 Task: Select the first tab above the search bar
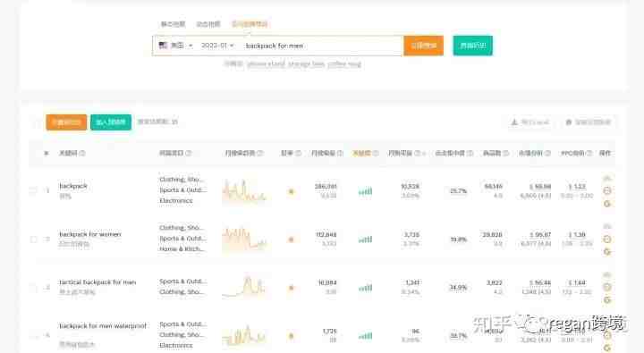pyautogui.click(x=173, y=24)
